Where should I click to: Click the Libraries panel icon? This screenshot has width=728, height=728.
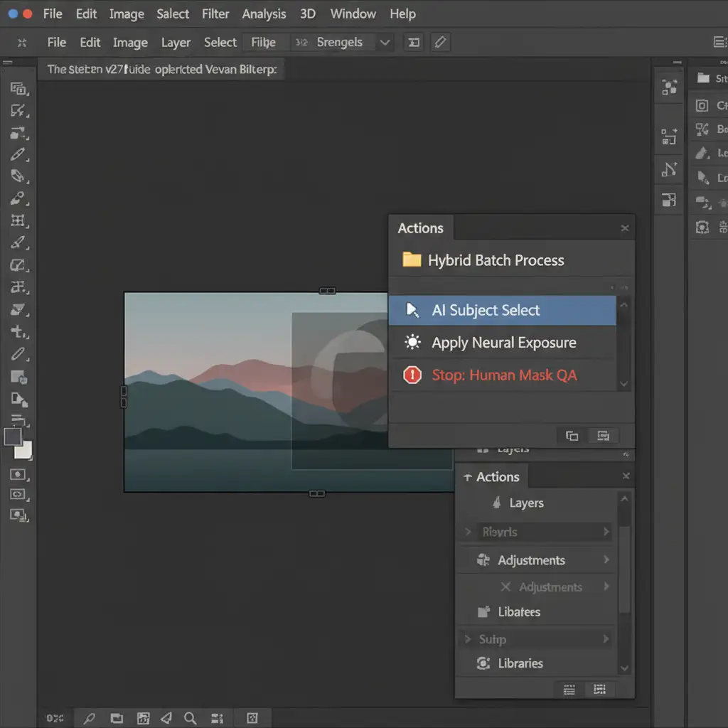483,663
